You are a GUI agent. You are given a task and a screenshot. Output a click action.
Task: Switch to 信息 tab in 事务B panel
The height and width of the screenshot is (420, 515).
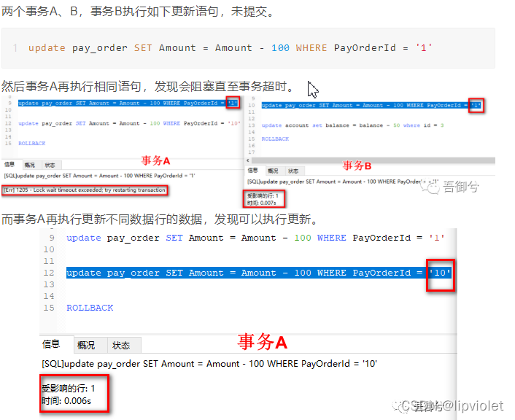[x=252, y=171]
